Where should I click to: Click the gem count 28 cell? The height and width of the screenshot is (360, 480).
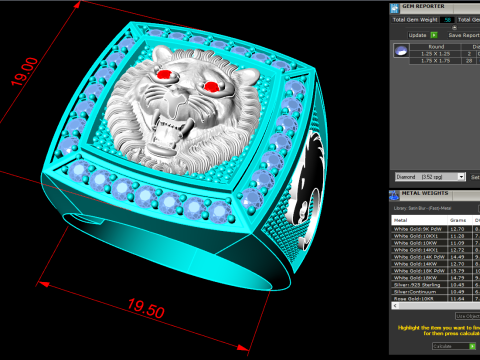469,61
